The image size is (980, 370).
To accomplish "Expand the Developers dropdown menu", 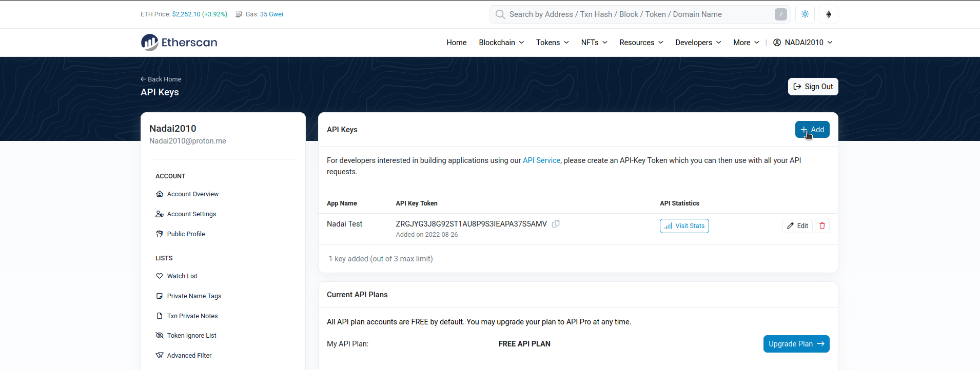I will pyautogui.click(x=698, y=43).
